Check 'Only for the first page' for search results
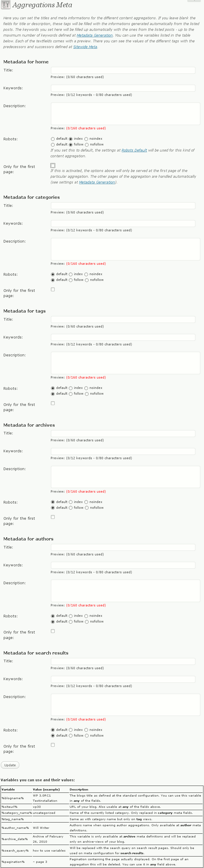 (x=53, y=745)
